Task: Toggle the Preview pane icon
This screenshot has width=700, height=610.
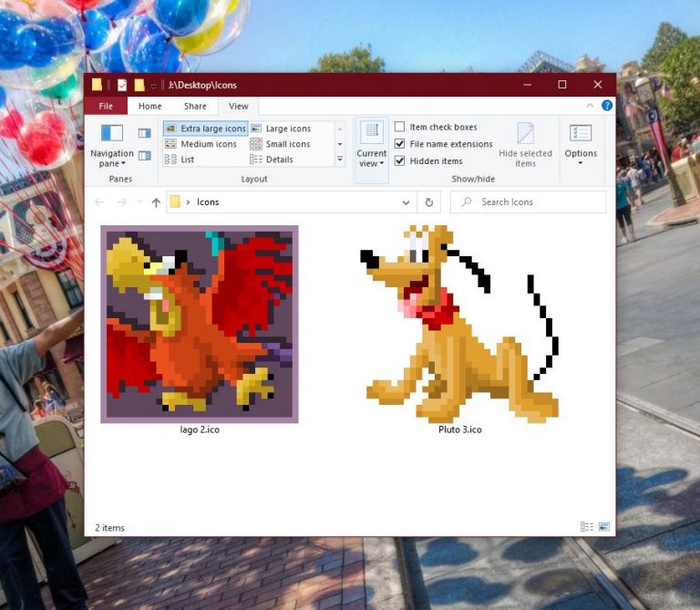Action: (x=145, y=133)
